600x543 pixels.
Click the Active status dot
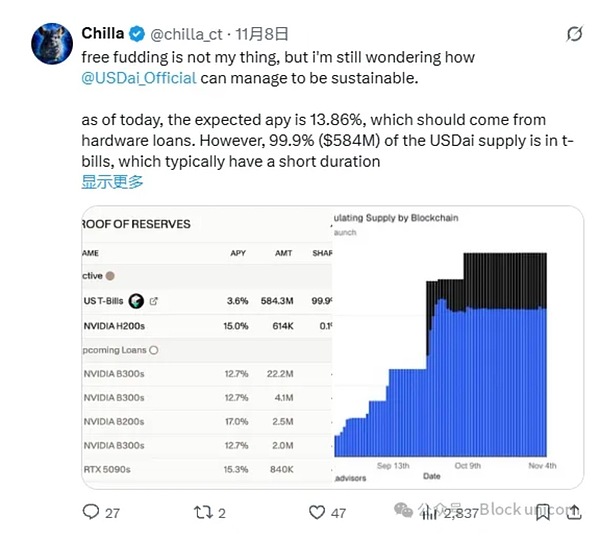click(x=110, y=275)
